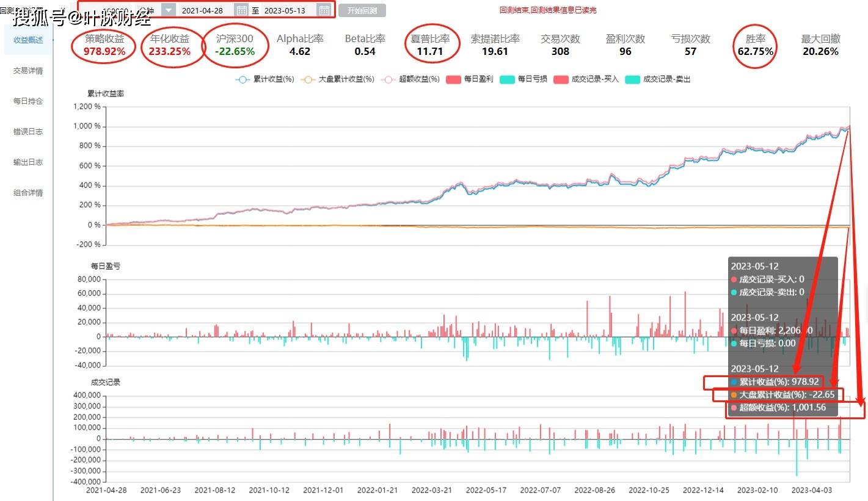
Task: Click the x-axis date 2023-04-03
Action: [812, 489]
